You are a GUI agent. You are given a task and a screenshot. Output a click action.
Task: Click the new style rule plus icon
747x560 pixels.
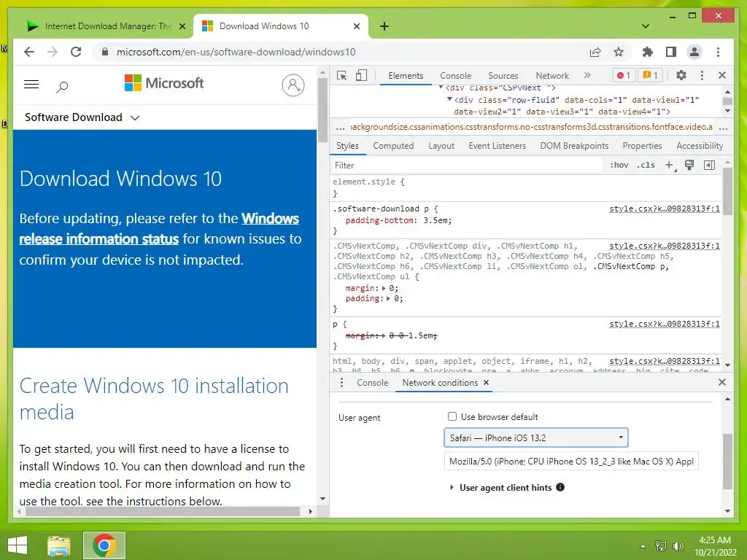pos(670,166)
